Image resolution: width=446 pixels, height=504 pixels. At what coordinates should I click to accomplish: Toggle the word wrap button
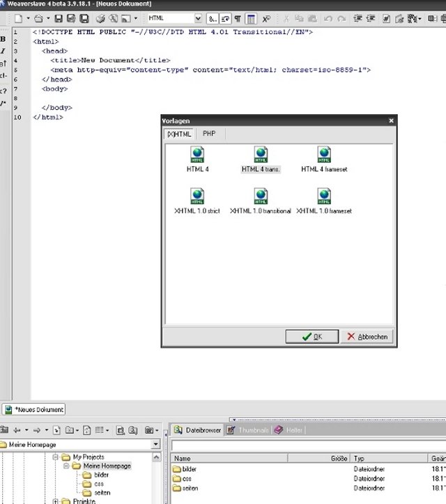(x=225, y=19)
